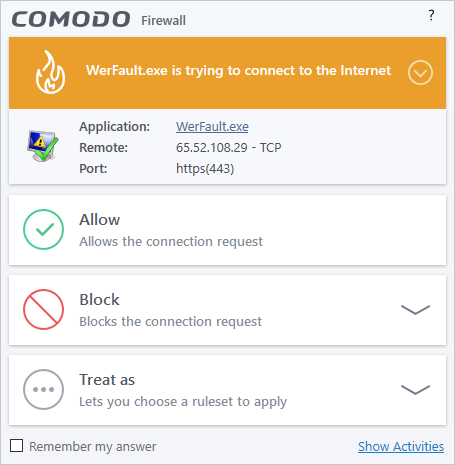The image size is (455, 465).
Task: Click the remote address 65.52.108.29 text
Action: (x=212, y=147)
